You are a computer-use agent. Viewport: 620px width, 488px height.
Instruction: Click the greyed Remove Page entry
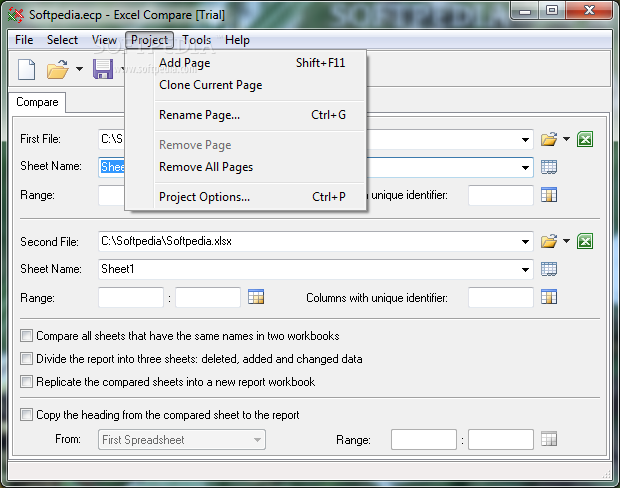point(246,145)
